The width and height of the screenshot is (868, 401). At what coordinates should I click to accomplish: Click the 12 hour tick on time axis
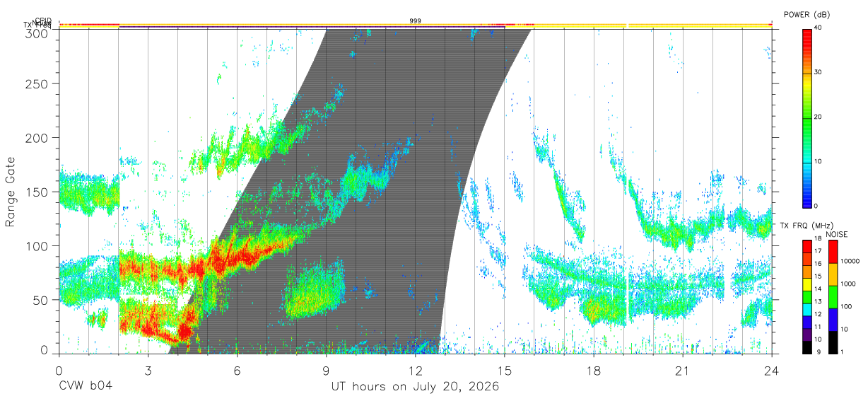click(x=416, y=371)
